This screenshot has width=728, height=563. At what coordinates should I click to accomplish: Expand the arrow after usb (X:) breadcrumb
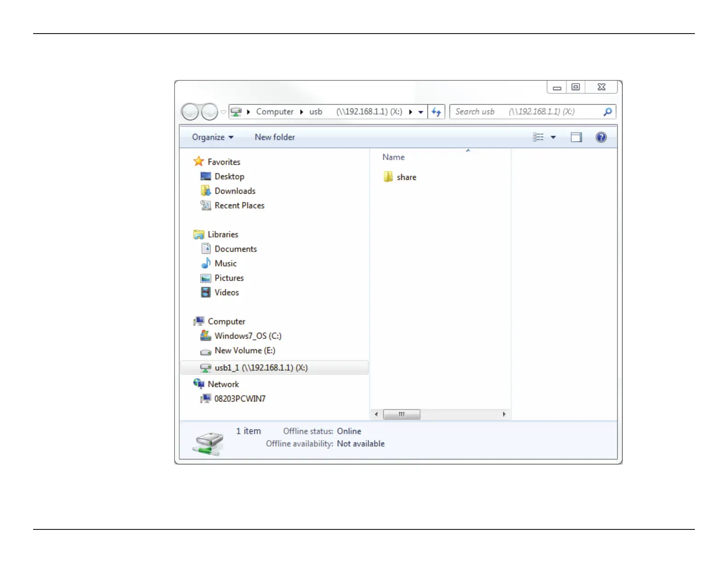click(x=410, y=112)
